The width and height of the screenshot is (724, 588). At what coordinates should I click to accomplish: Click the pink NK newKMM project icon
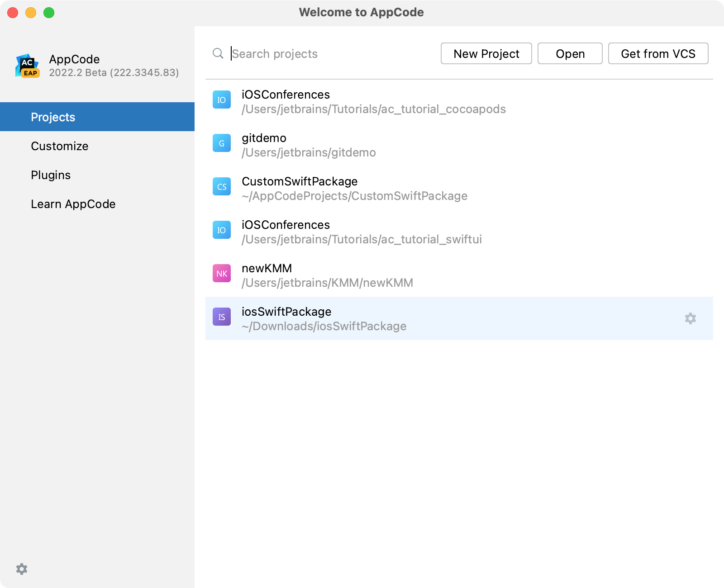(222, 274)
